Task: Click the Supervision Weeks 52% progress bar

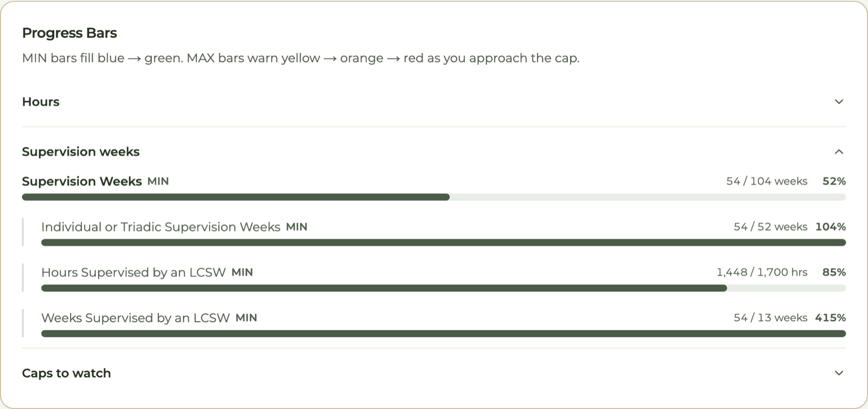Action: pos(433,197)
